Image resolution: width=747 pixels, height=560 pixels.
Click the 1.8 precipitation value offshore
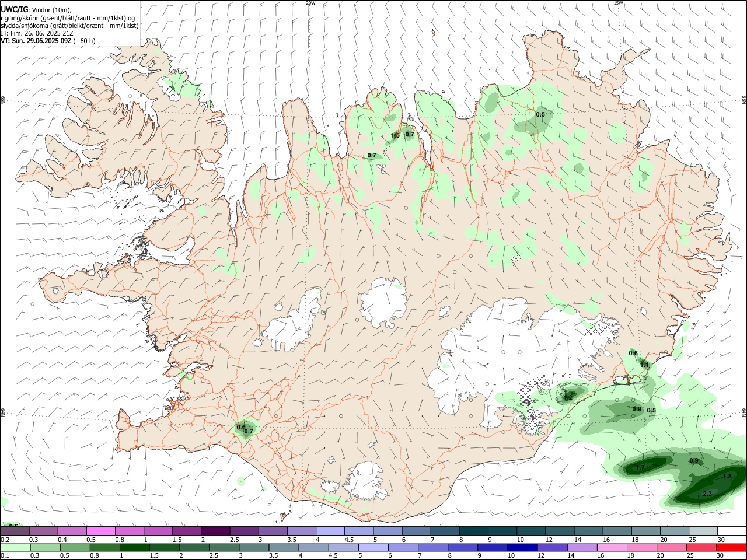(x=727, y=477)
